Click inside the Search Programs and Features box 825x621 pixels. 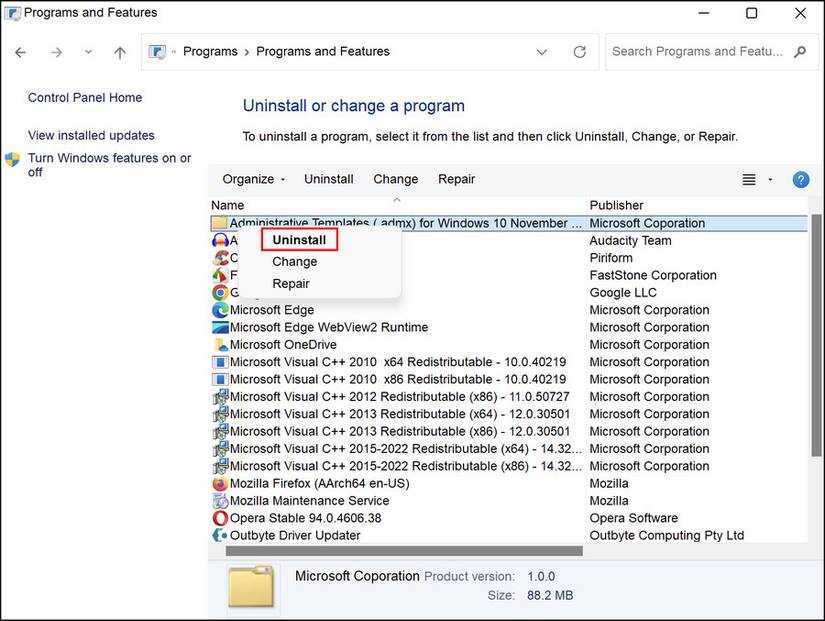pos(700,51)
